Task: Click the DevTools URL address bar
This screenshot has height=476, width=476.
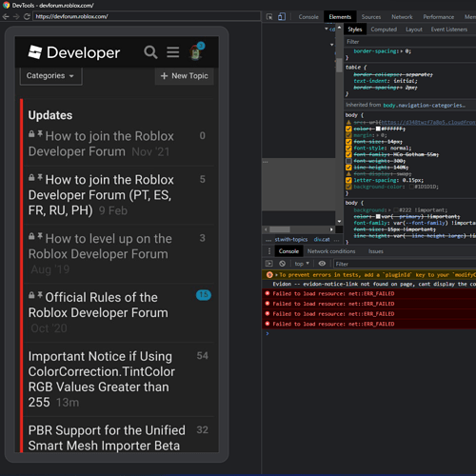Action: [x=147, y=16]
